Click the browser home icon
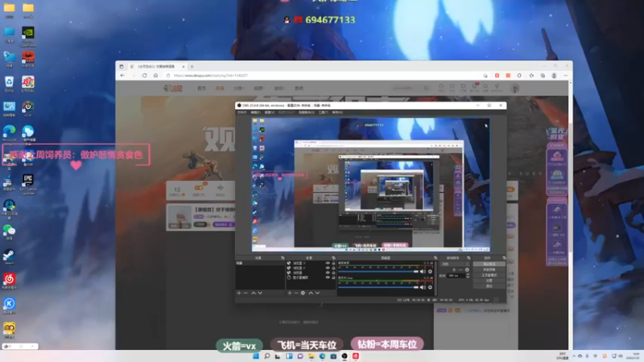 click(155, 76)
